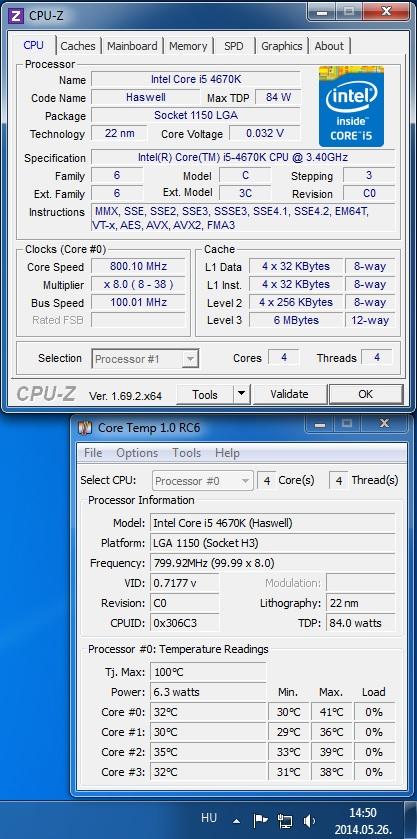This screenshot has width=417, height=839.
Task: Click HU language indicator in taskbar
Action: (209, 818)
